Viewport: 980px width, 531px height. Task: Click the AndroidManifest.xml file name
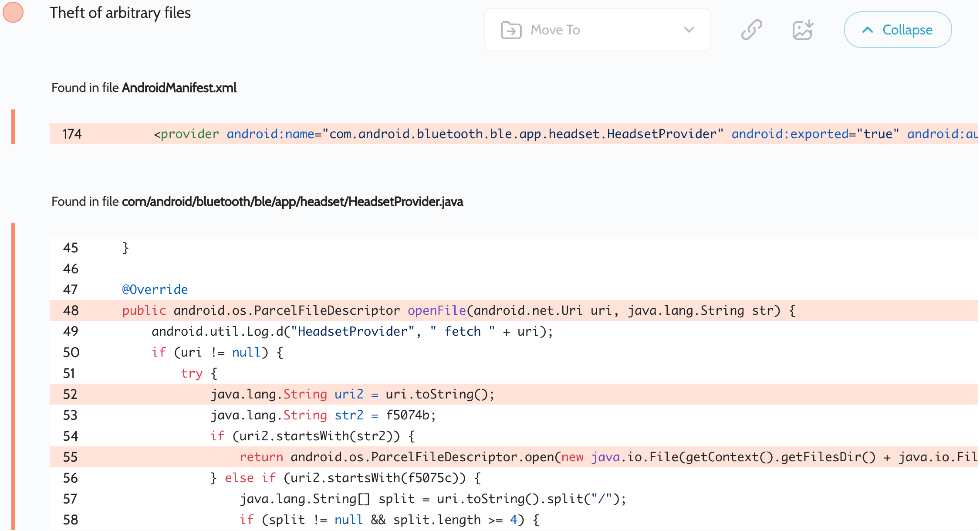pos(179,88)
